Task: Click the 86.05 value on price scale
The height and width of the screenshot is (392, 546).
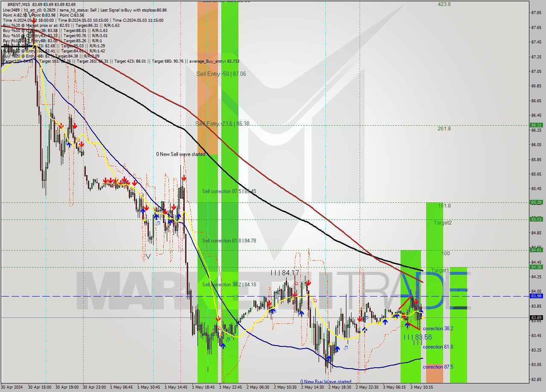Action: pos(537,145)
